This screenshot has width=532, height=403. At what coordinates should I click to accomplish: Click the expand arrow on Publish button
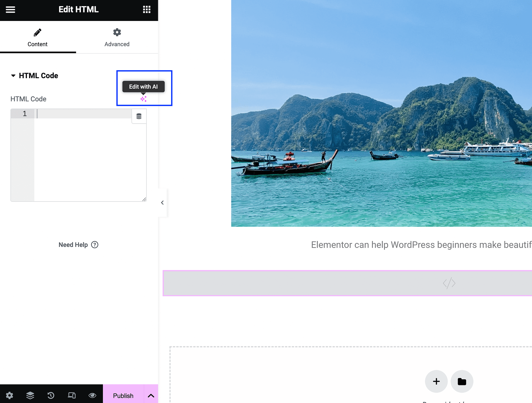click(x=151, y=395)
